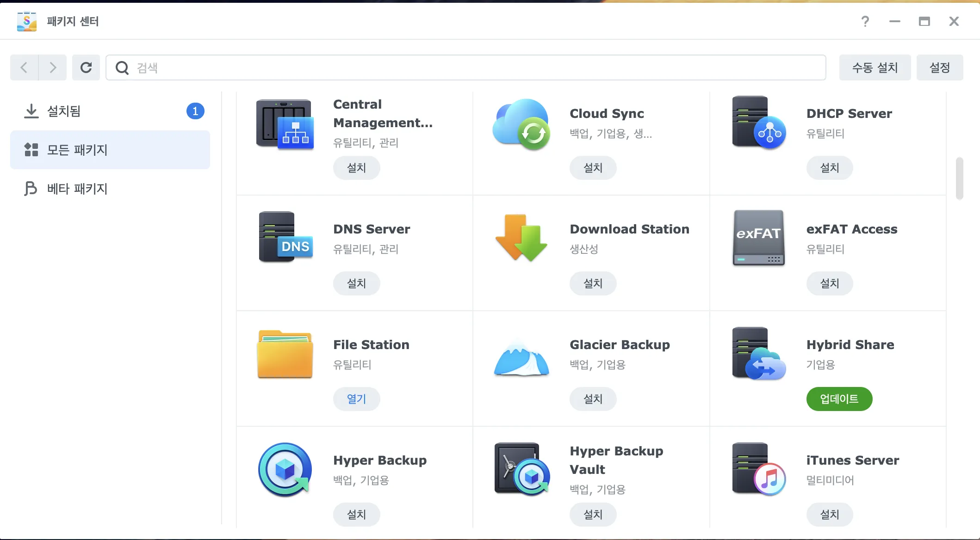The image size is (980, 540).
Task: Install DHCP Server with its 설치 button
Action: point(830,168)
